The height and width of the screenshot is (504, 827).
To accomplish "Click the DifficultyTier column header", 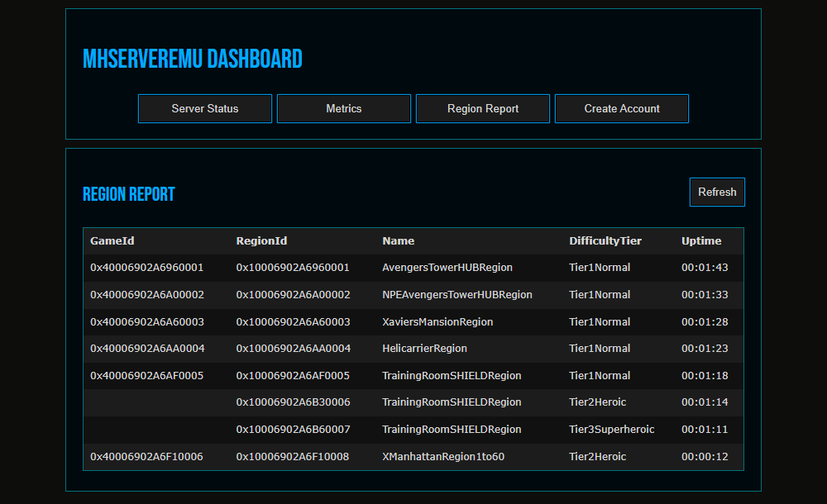I will point(605,241).
